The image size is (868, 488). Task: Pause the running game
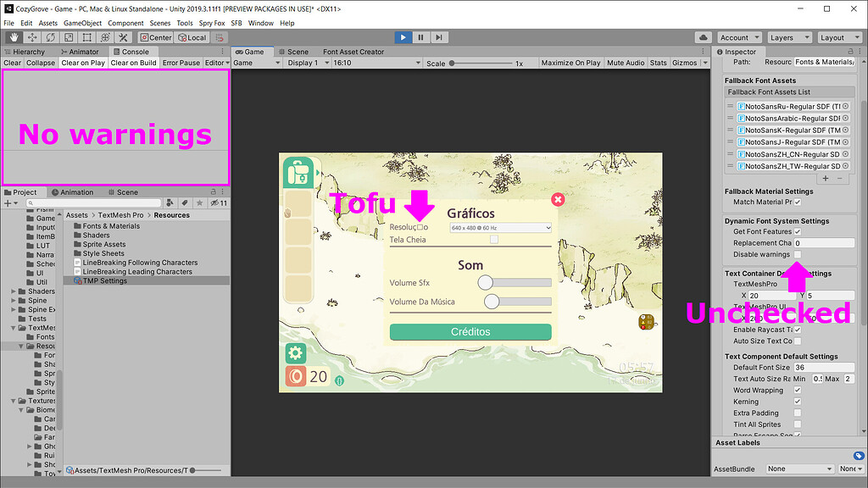pyautogui.click(x=420, y=36)
